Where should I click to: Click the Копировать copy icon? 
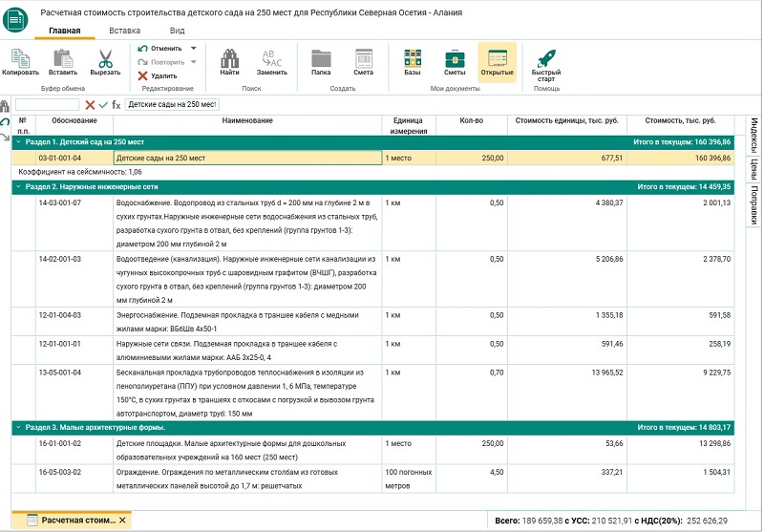point(20,59)
